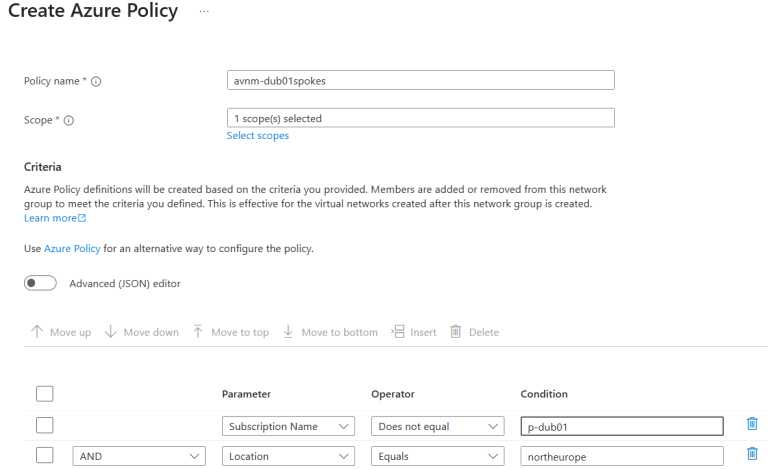Viewport: 768px width, 469px height.
Task: Click the Insert label in toolbar
Action: (423, 332)
